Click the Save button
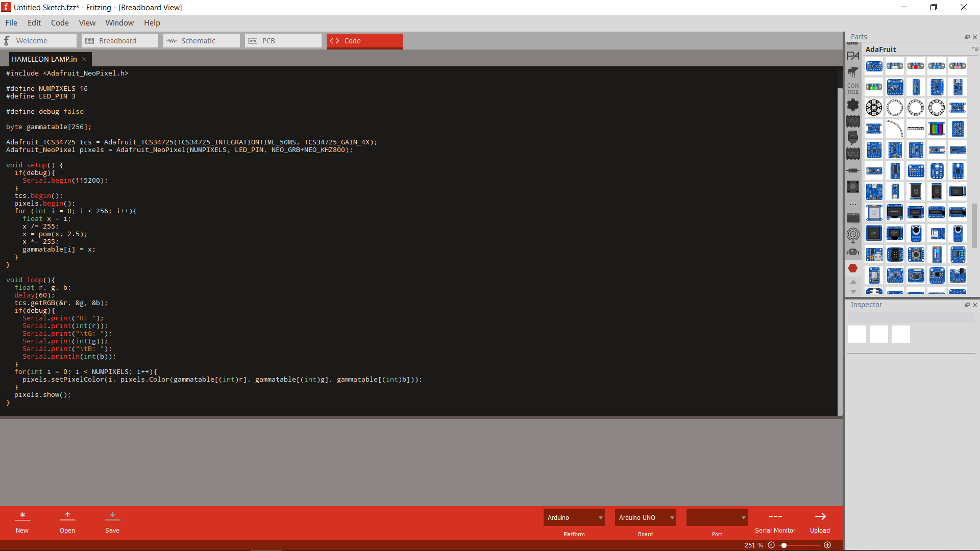Screen dimensions: 980x551 (x=112, y=522)
